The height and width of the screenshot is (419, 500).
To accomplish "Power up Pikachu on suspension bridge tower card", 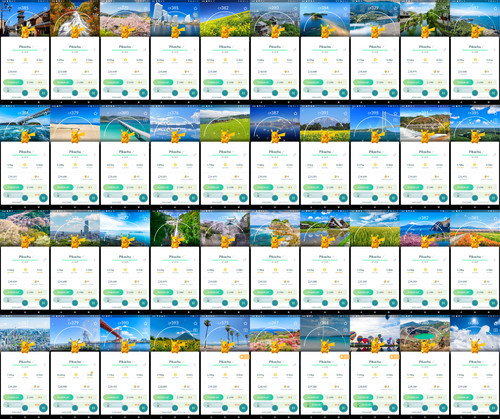I will [x=363, y=187].
